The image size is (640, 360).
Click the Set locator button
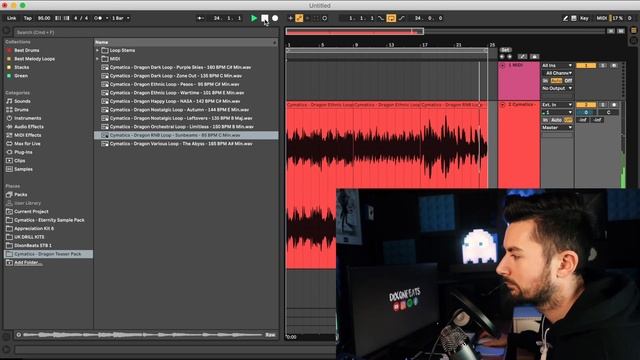click(x=505, y=50)
